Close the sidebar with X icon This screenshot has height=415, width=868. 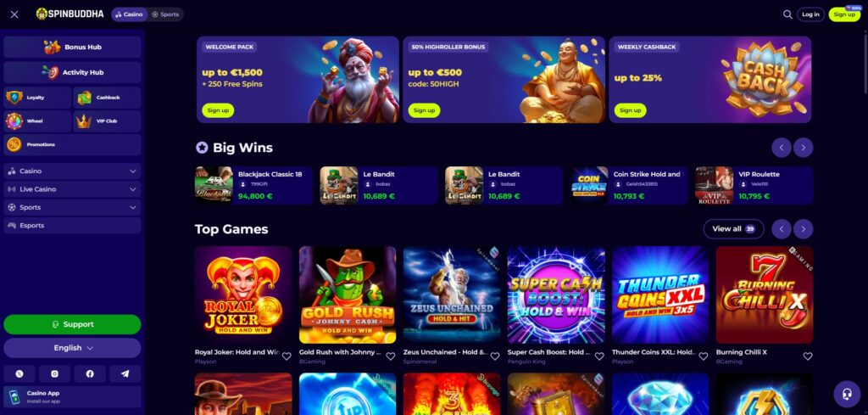(x=14, y=14)
